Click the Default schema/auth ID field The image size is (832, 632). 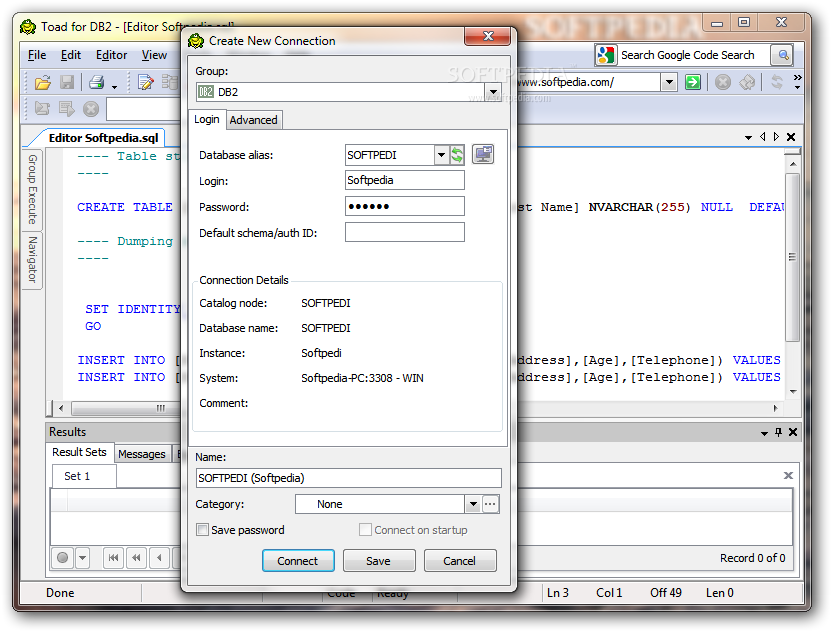coord(405,232)
